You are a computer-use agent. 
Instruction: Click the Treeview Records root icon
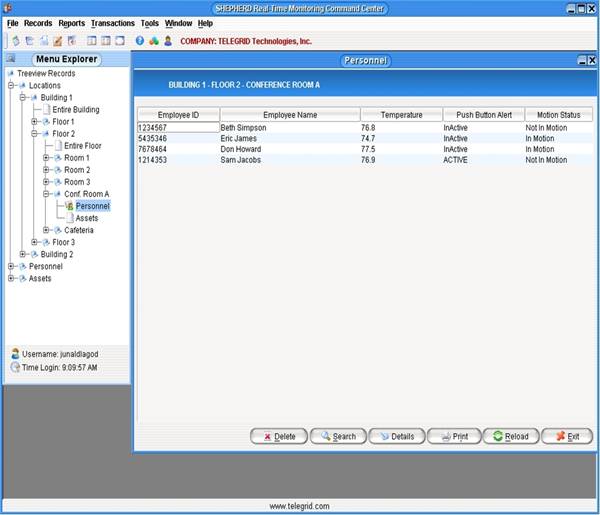[11, 73]
